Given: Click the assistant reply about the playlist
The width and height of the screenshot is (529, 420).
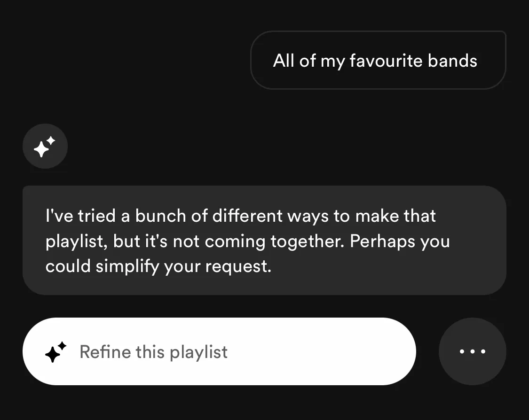Looking at the screenshot, I should click(x=264, y=241).
